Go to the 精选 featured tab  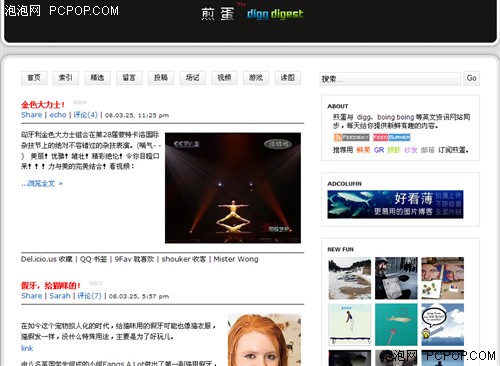[97, 78]
